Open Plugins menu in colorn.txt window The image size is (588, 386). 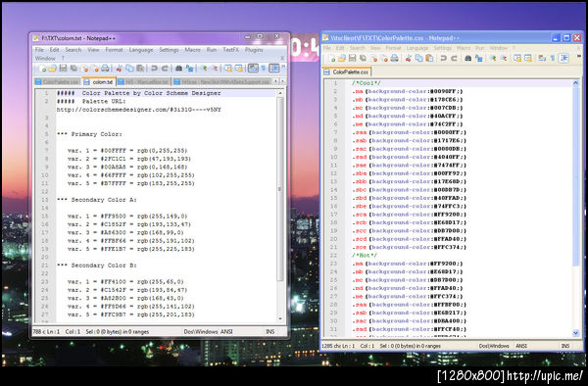pyautogui.click(x=254, y=49)
